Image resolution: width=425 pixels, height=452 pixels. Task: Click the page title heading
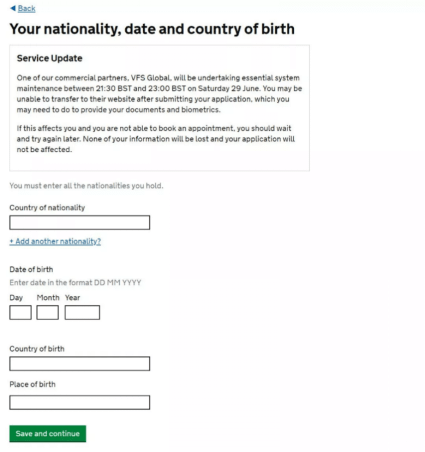coord(152,29)
